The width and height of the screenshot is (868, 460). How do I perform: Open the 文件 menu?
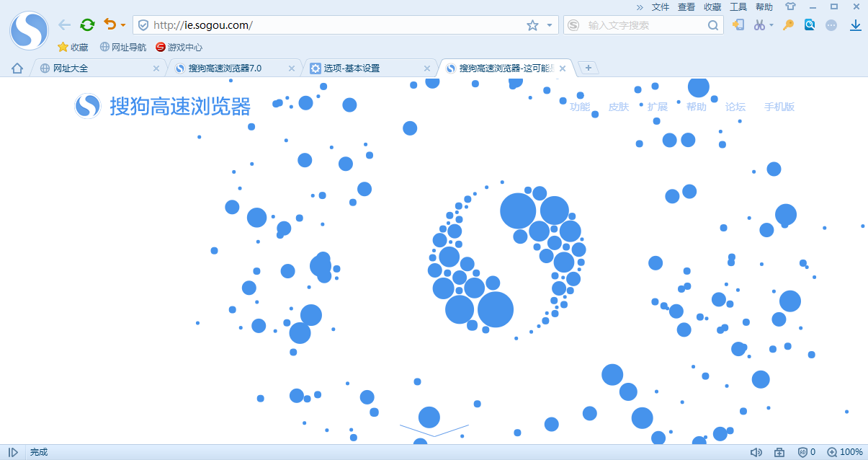661,7
